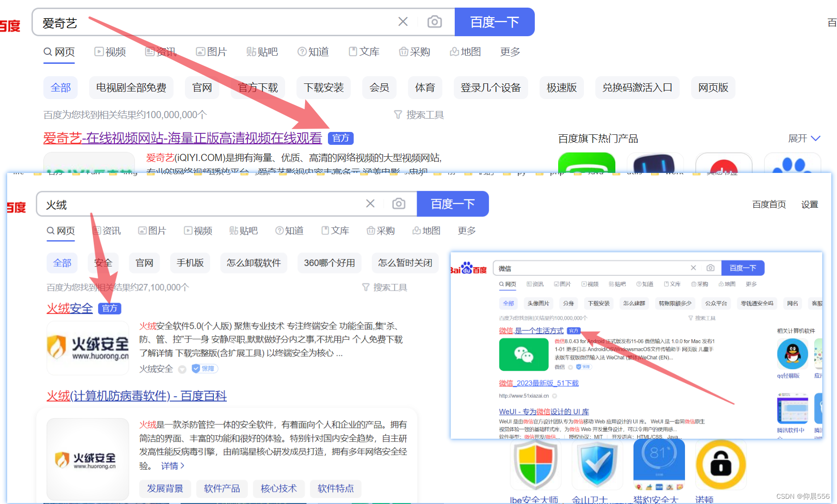Open 视频 tab in 火绒 results

198,231
